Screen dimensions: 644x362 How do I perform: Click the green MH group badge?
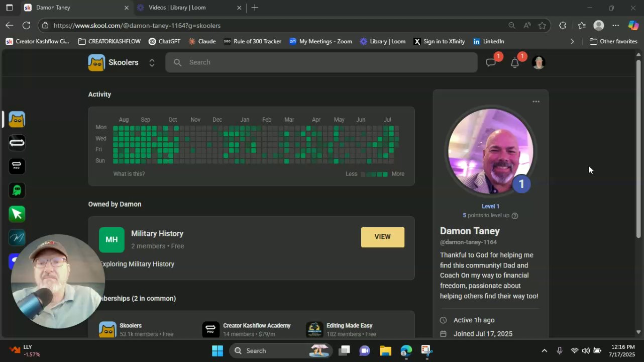(x=112, y=240)
